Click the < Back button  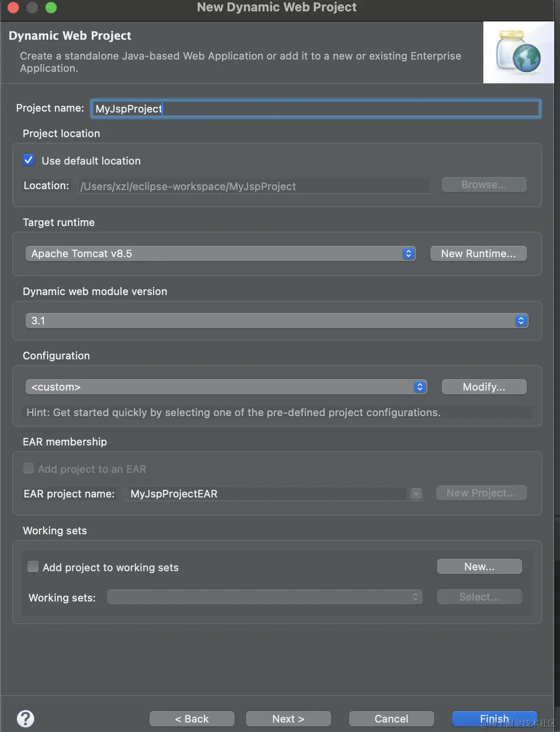(x=192, y=719)
